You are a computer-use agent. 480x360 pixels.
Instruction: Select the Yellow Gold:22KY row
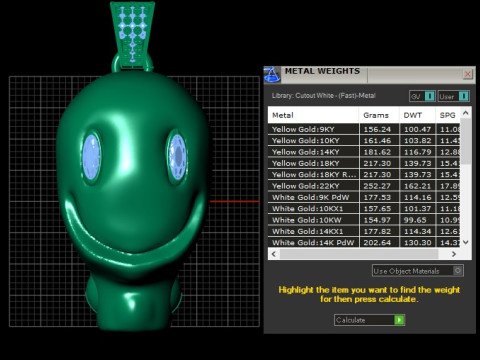(364, 186)
